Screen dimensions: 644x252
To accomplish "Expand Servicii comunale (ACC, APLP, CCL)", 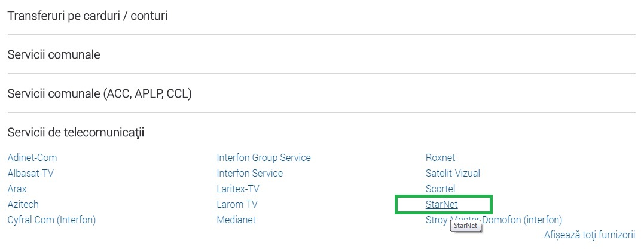I will [99, 93].
